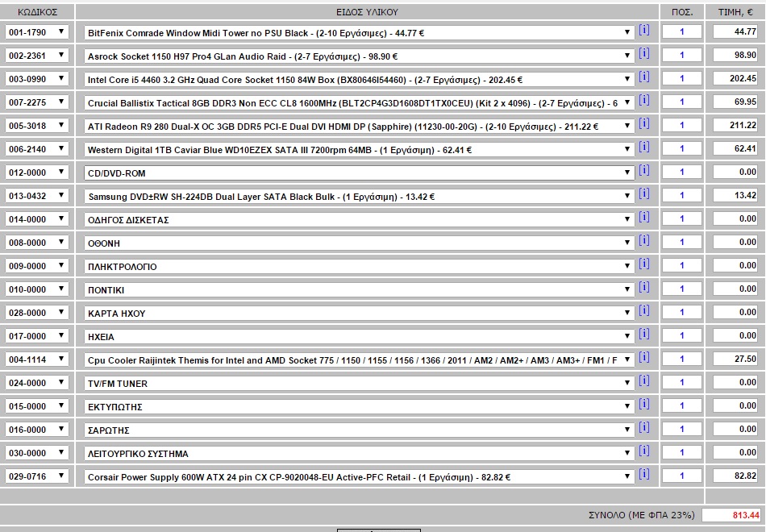Expand the ΟΘΟΝΗ product dropdown
Screen dimensions: 766x532
[359, 243]
